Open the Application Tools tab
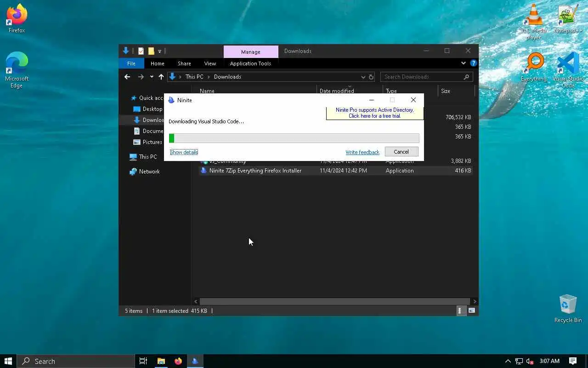Viewport: 588px width, 368px height. pyautogui.click(x=250, y=63)
